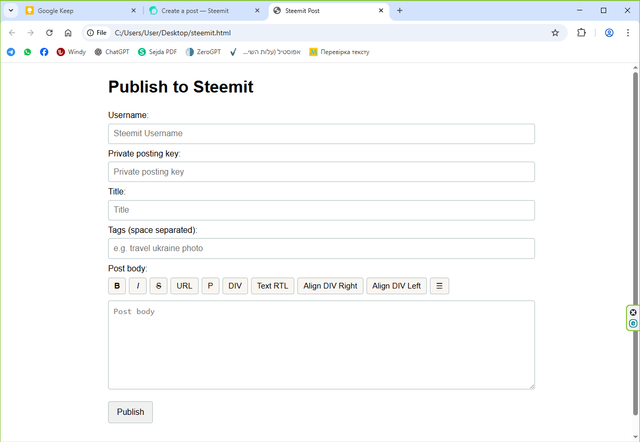Open the Telegram bookmark
Screen dimensions: 640x442
pos(11,52)
